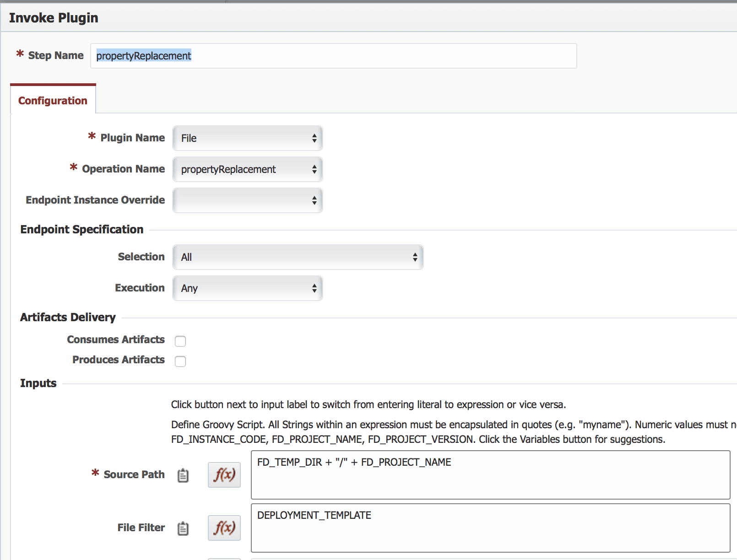Click the 'Click button next to input label' hint
This screenshot has height=560, width=737.
[368, 404]
